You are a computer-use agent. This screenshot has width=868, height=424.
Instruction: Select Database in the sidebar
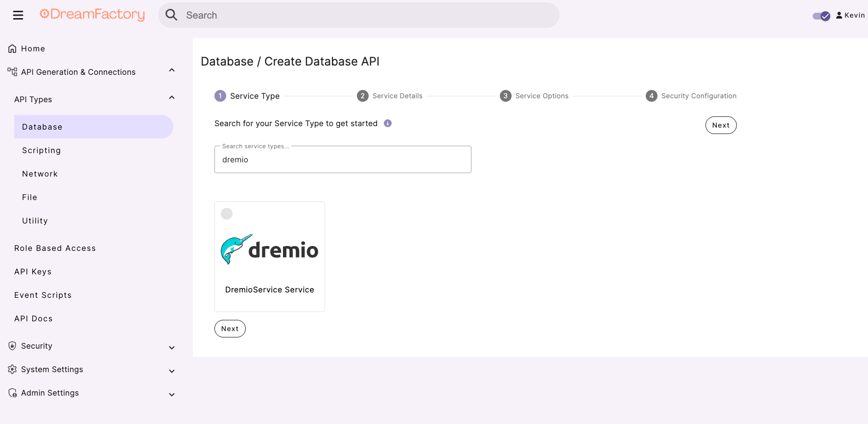[94, 127]
